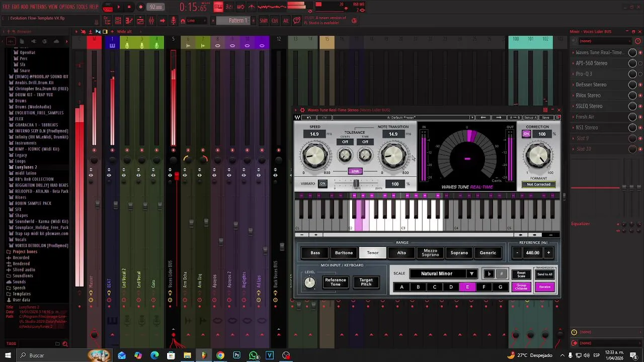Open the TOOLS menu

click(82, 7)
